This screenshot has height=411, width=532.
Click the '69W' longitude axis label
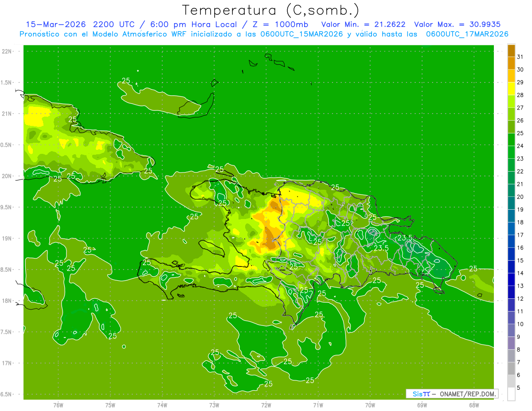click(422, 405)
